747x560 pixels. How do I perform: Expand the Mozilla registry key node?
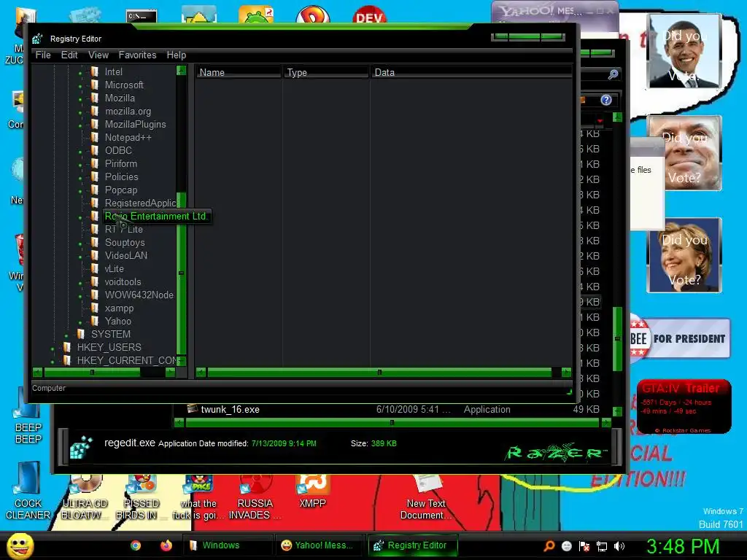(80, 99)
